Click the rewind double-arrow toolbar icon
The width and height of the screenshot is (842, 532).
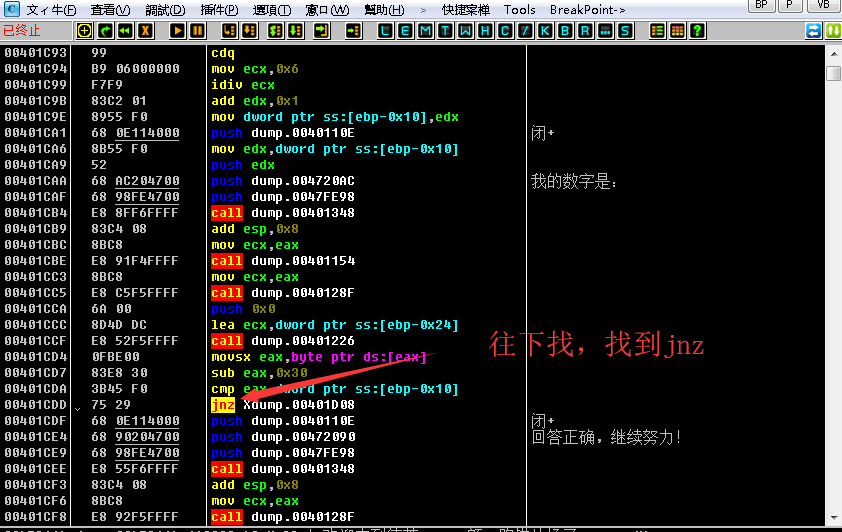125,31
